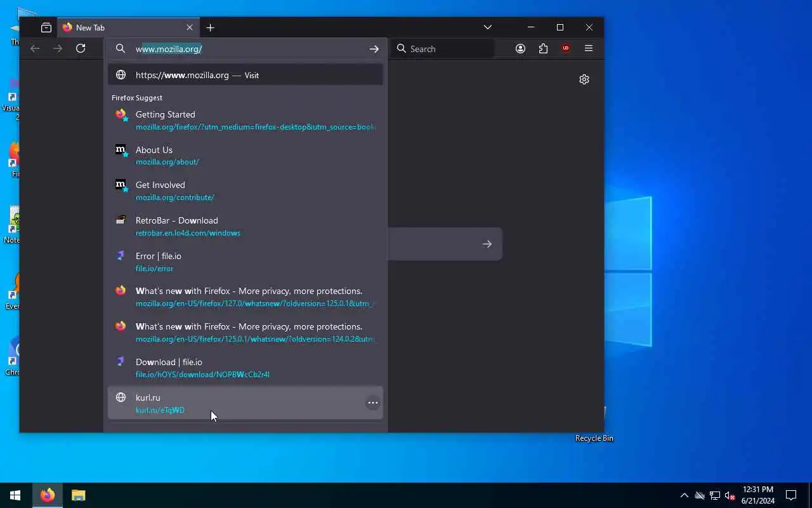Open the muted volume tray icon

point(730,495)
